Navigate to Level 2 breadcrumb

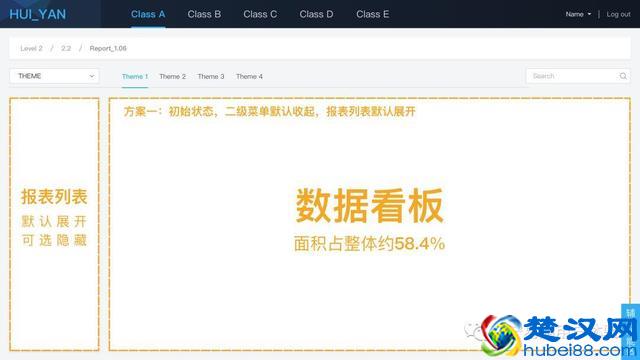tap(31, 48)
